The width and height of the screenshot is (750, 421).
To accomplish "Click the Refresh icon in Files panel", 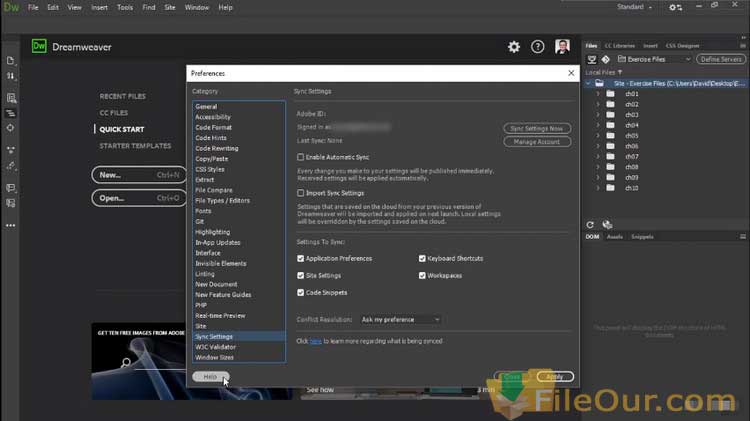I will [x=590, y=225].
